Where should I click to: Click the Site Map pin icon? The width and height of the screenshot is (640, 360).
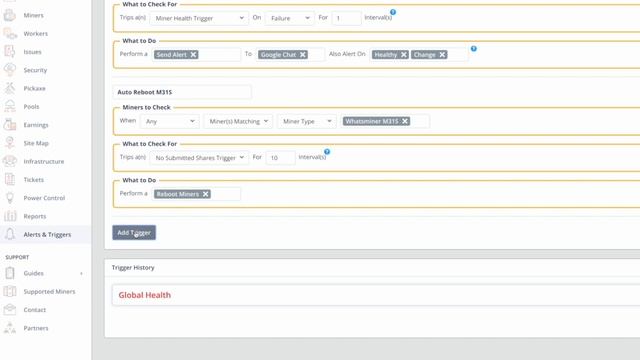pyautogui.click(x=9, y=143)
